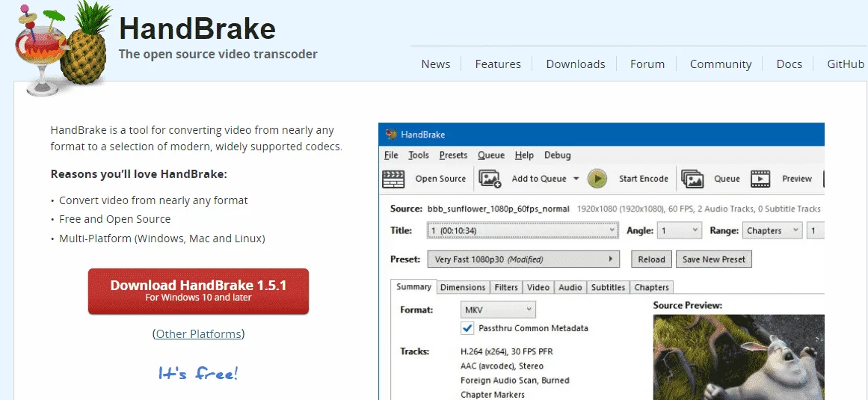Click the Add to Queue picture icon
The image size is (868, 400).
point(490,179)
